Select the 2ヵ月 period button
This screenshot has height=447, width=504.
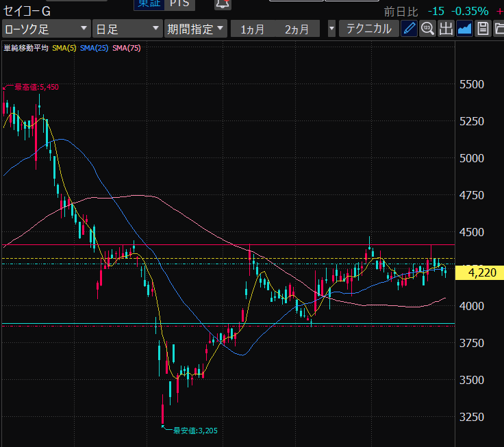click(297, 29)
